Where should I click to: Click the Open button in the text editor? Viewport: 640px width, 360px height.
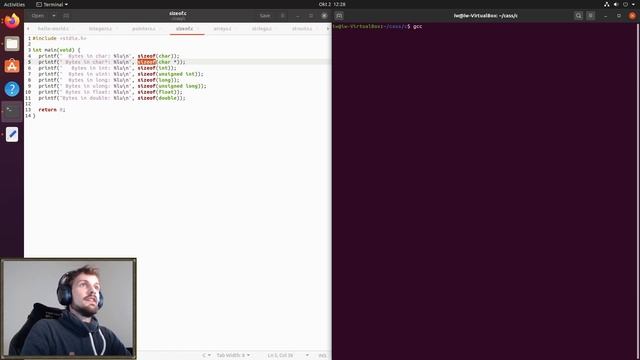(38, 16)
